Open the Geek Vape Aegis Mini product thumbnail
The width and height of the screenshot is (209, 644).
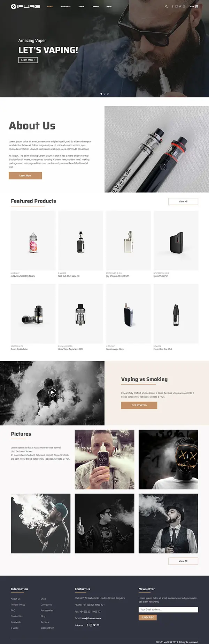point(80,313)
